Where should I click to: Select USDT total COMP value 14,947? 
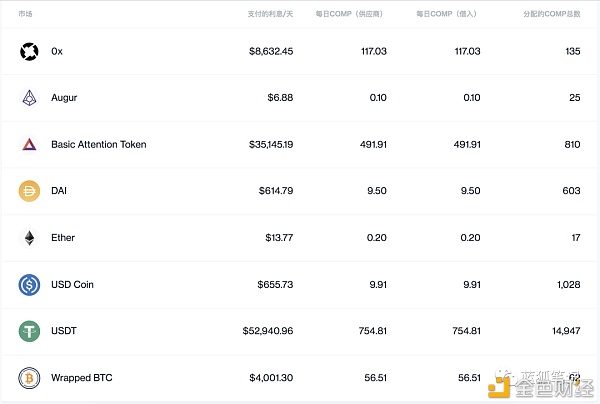coord(566,331)
